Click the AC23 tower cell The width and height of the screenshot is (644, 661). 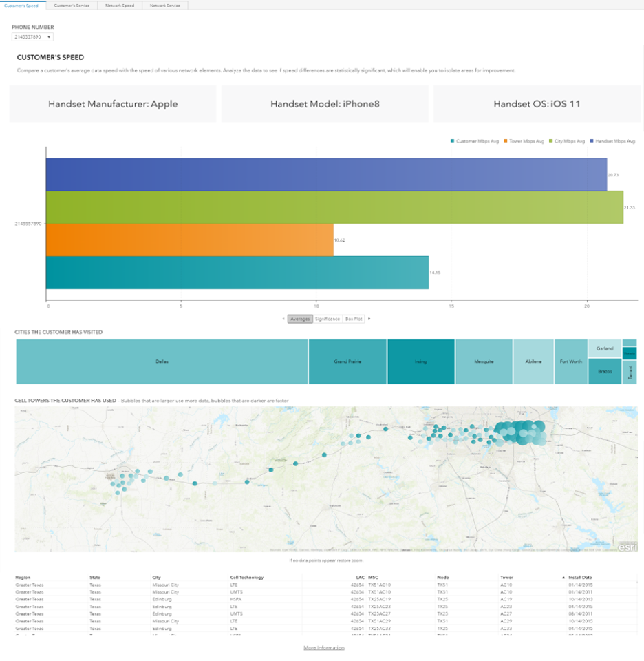506,607
